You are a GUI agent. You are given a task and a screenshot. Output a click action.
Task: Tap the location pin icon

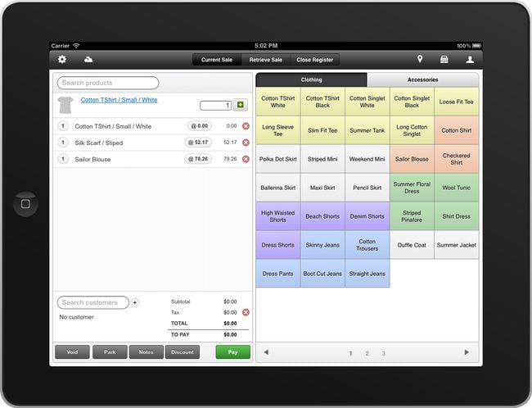tap(420, 60)
